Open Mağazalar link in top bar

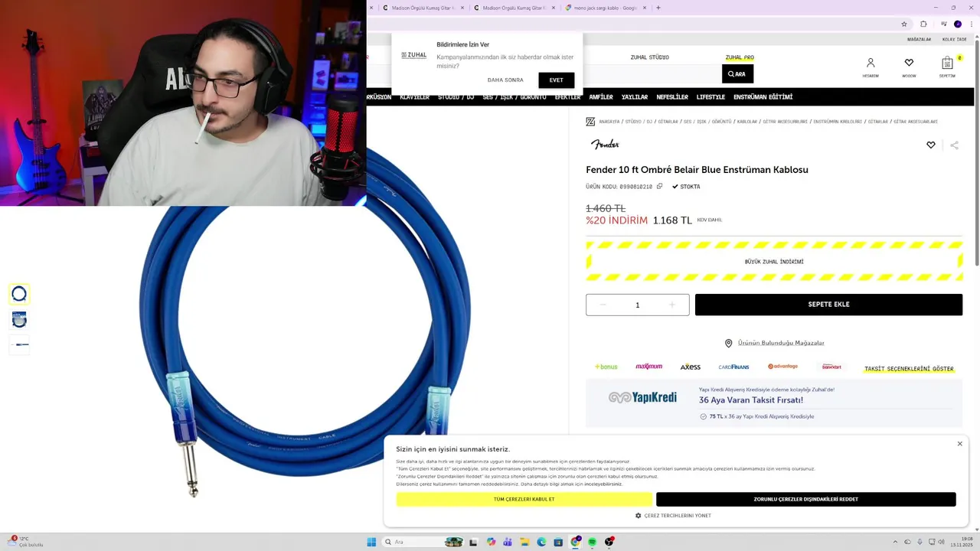919,39
